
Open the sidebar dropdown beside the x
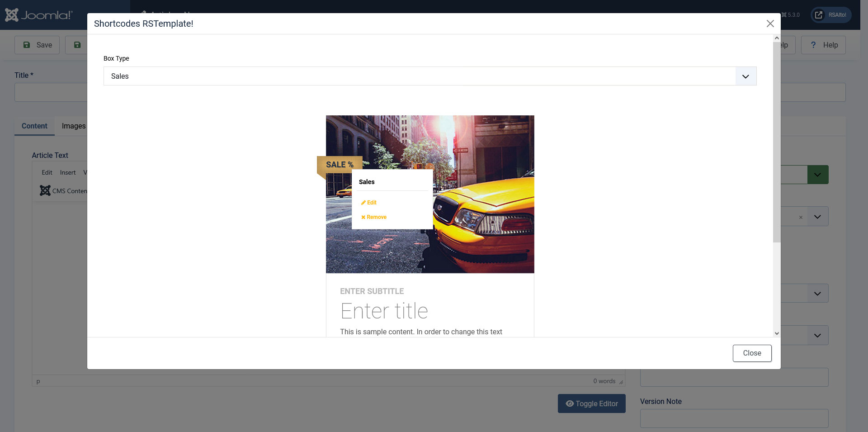817,217
